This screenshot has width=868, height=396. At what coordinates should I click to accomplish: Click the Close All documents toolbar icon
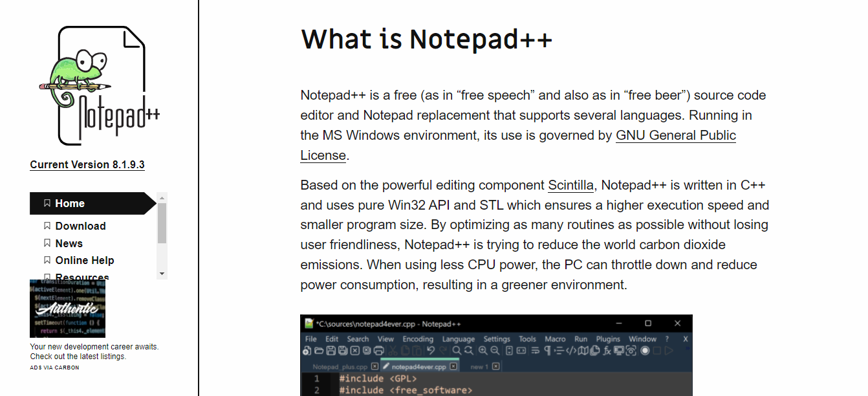(367, 351)
